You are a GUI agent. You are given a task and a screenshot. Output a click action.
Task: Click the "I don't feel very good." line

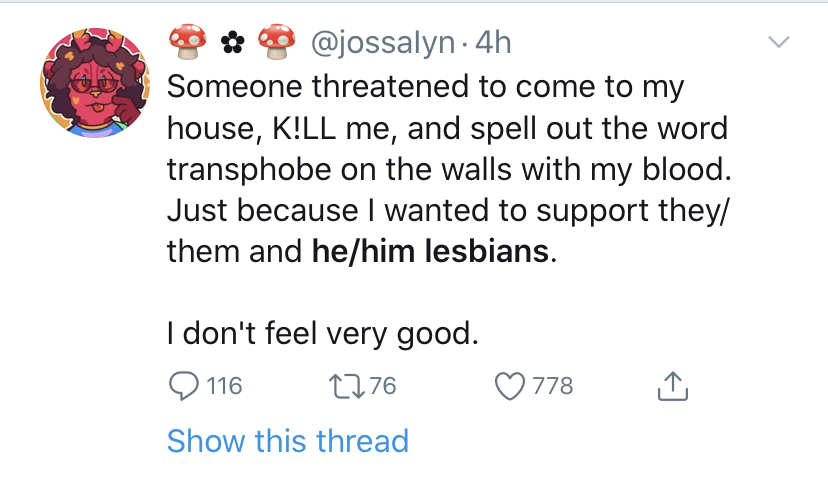coord(323,334)
